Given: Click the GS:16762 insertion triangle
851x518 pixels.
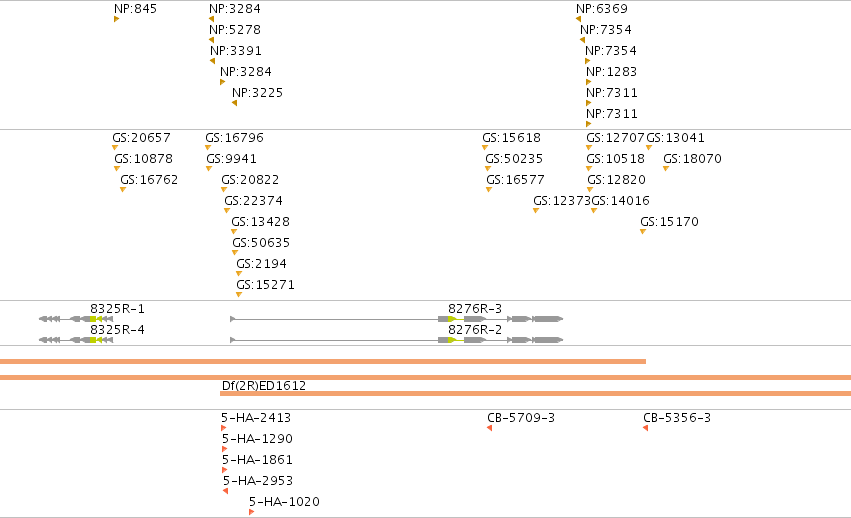Looking at the screenshot, I should (123, 189).
